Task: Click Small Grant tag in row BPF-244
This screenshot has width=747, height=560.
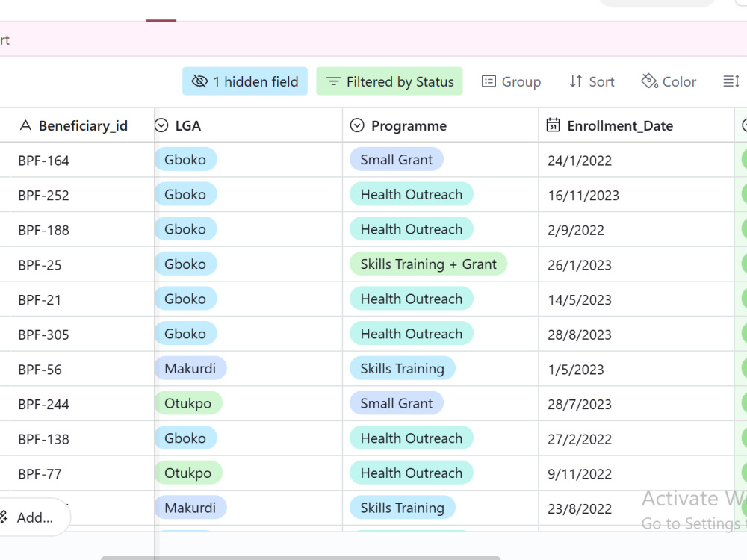Action: tap(397, 403)
